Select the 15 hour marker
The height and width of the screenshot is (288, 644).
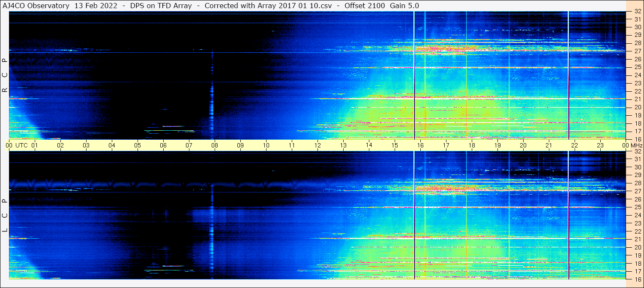coord(395,145)
